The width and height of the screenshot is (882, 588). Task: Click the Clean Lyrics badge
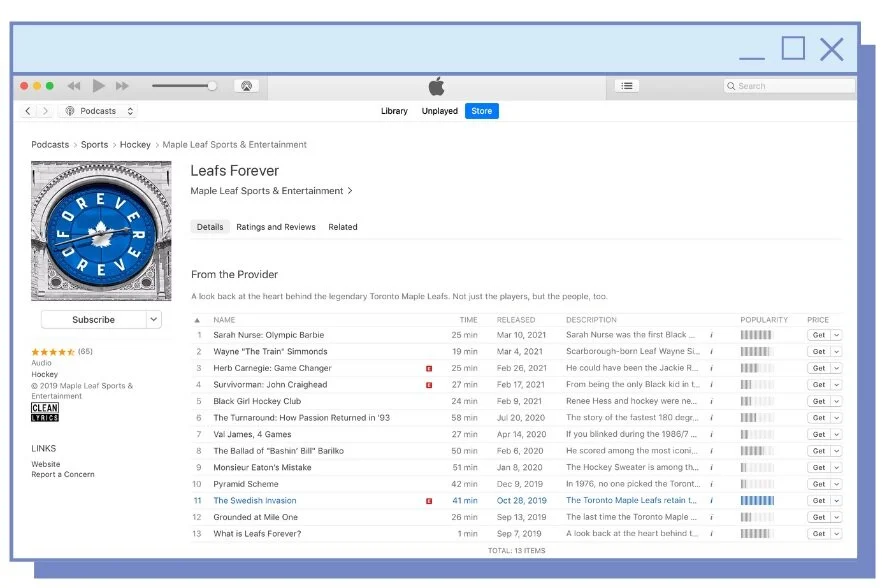tap(45, 412)
